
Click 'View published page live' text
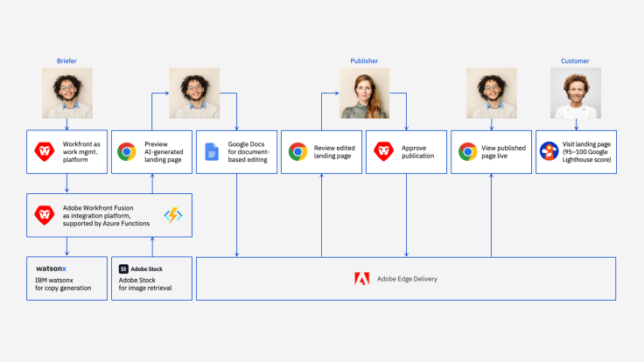coord(503,152)
